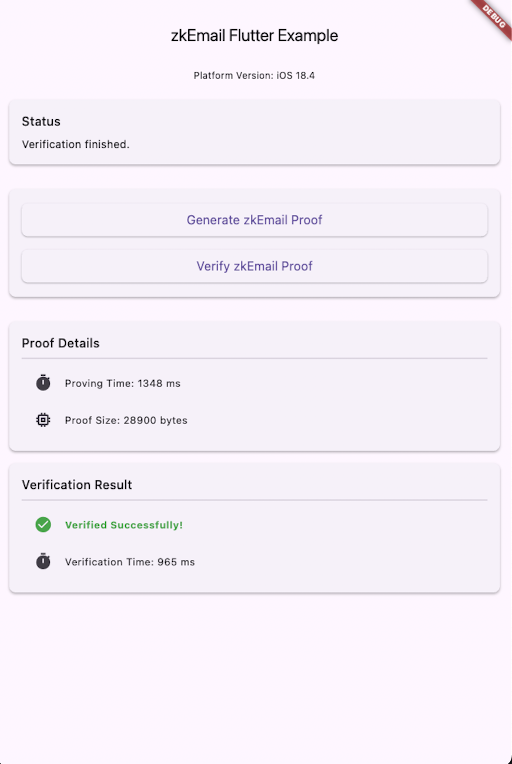Select the Proving Time: 1348 ms text
Viewport: 512px width, 764px height.
(x=123, y=383)
